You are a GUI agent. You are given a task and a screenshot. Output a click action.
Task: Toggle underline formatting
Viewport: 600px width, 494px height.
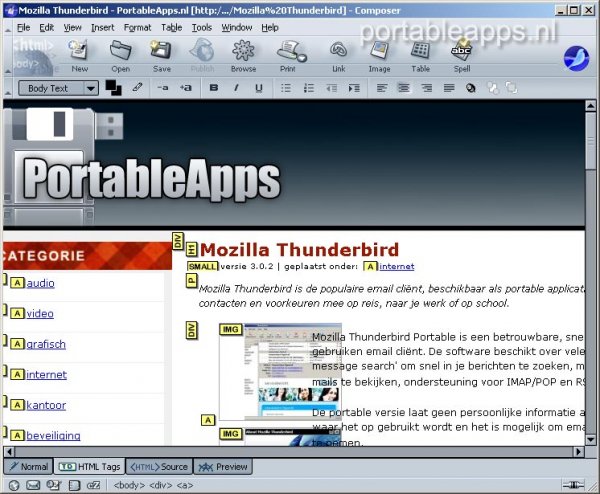click(x=259, y=88)
